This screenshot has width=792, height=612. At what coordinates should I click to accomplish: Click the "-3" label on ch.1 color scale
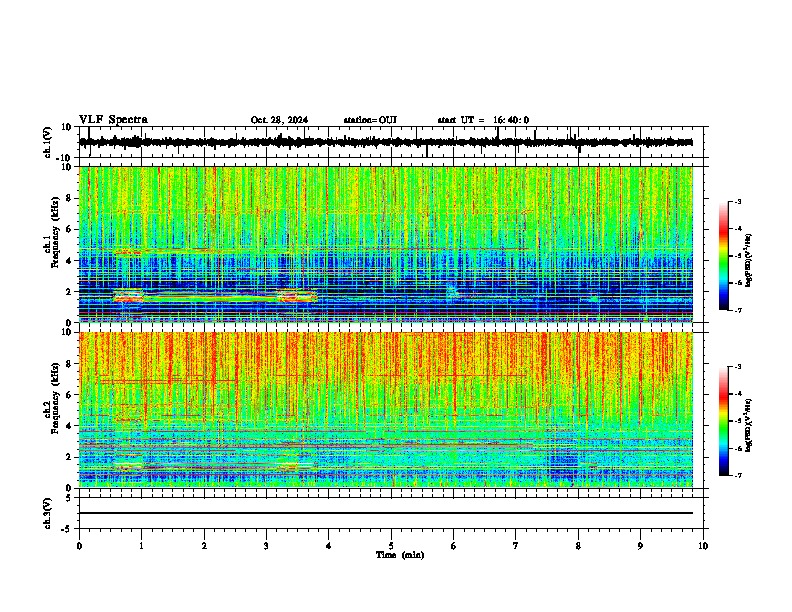click(x=737, y=202)
